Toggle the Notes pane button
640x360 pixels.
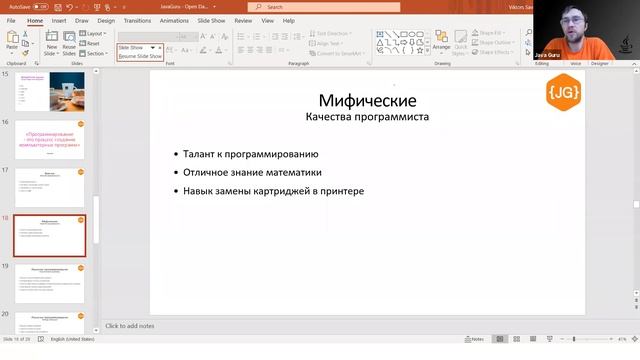coord(474,339)
